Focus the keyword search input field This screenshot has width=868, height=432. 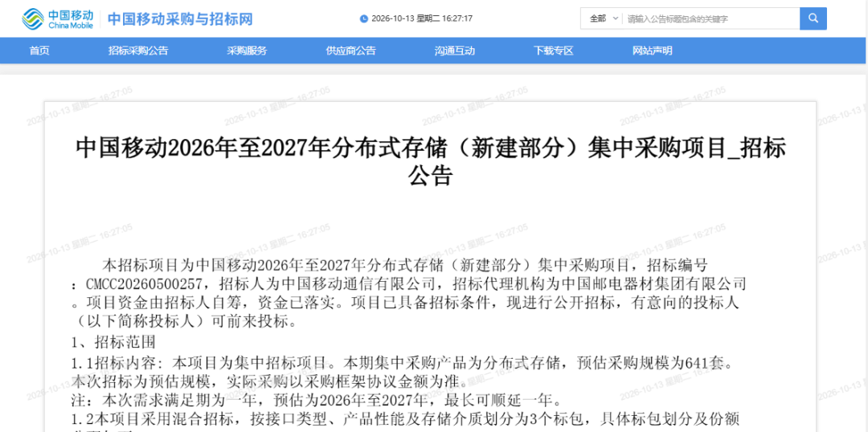tap(711, 18)
